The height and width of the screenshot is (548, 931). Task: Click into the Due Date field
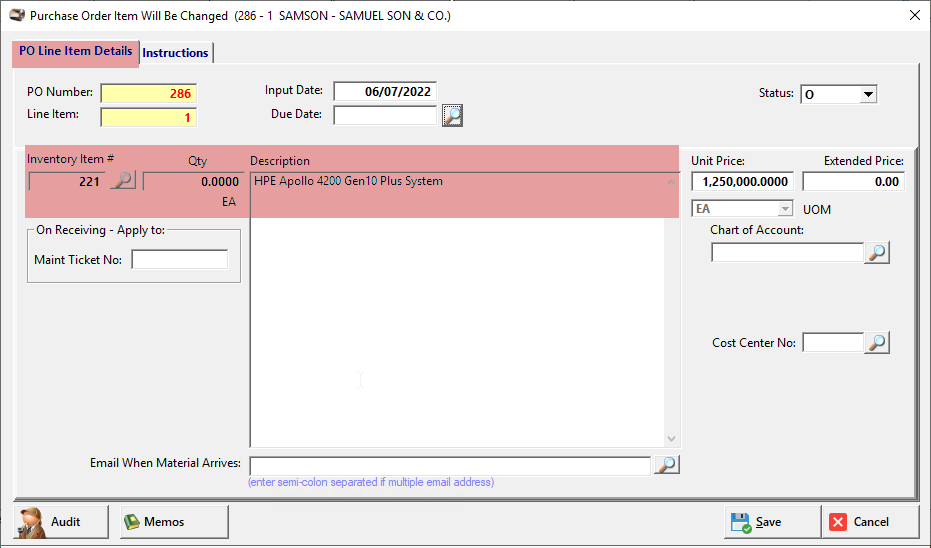click(x=385, y=115)
